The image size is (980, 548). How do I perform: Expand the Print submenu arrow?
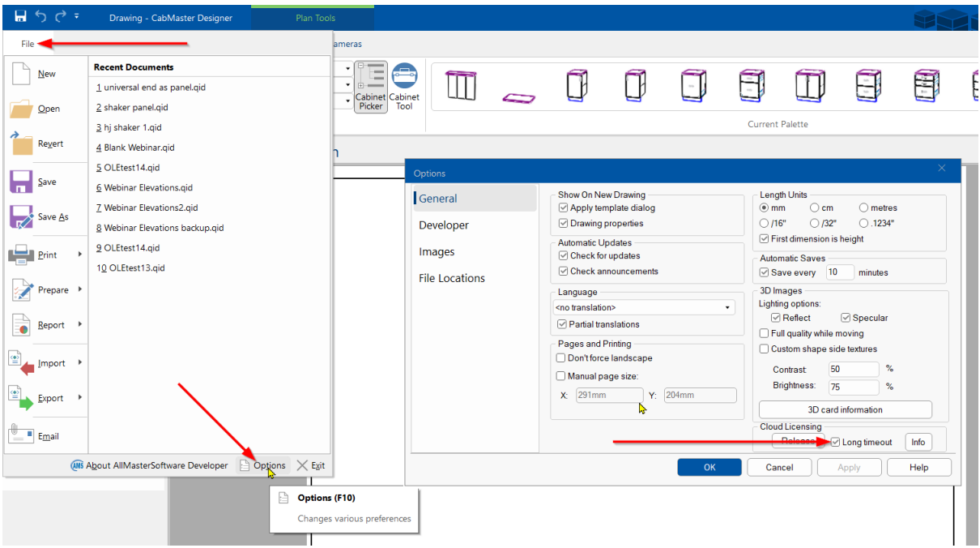pyautogui.click(x=80, y=255)
